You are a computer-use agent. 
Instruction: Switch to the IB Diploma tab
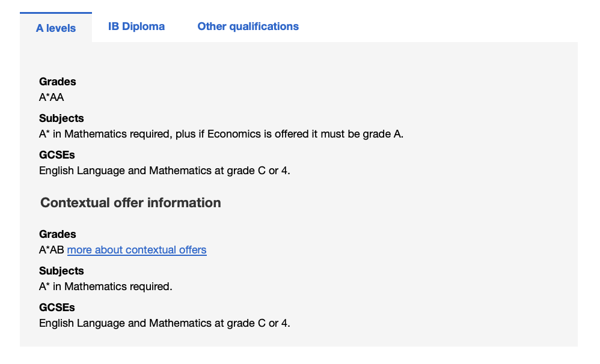point(136,26)
